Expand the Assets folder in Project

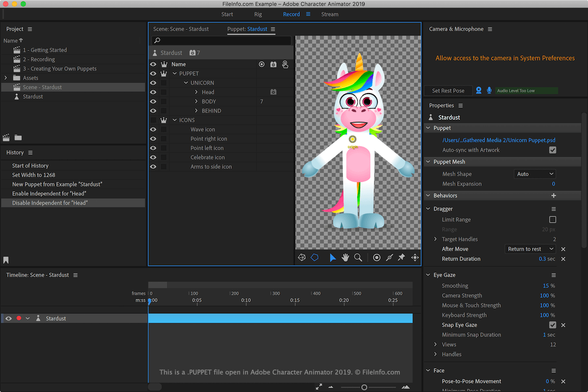click(5, 78)
